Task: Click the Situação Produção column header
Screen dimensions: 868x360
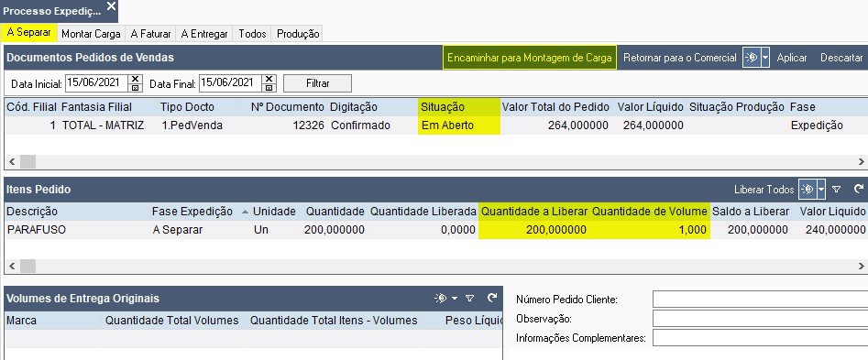Action: [x=737, y=107]
